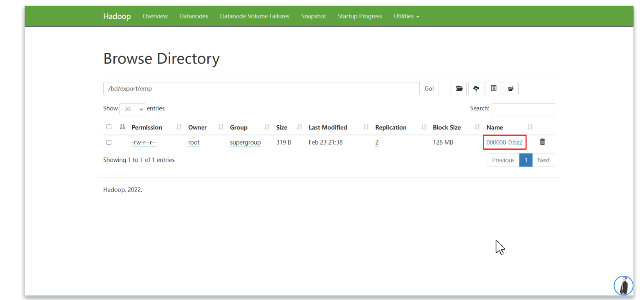This screenshot has width=644, height=300.
Task: Sort table by Last Modified column
Action: pos(328,127)
